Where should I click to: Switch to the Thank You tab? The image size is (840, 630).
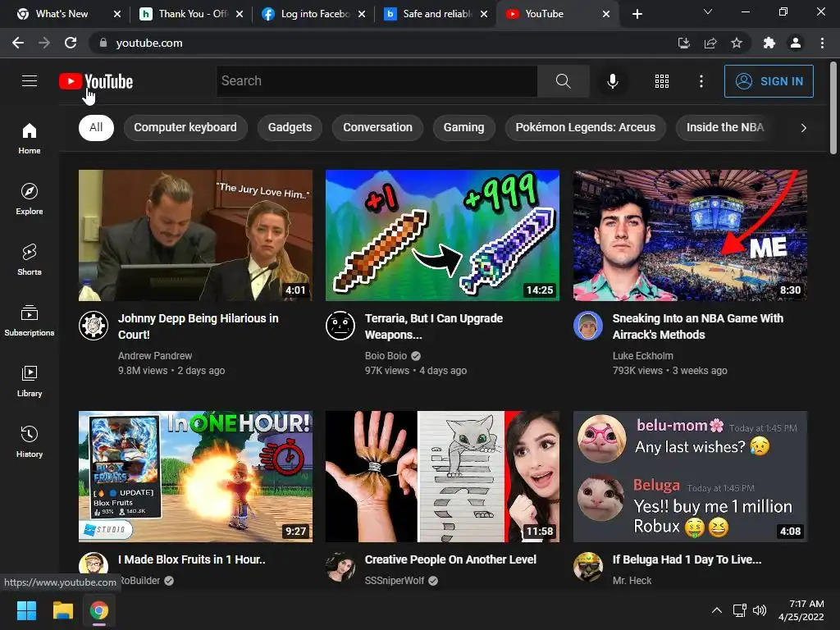[x=192, y=14]
